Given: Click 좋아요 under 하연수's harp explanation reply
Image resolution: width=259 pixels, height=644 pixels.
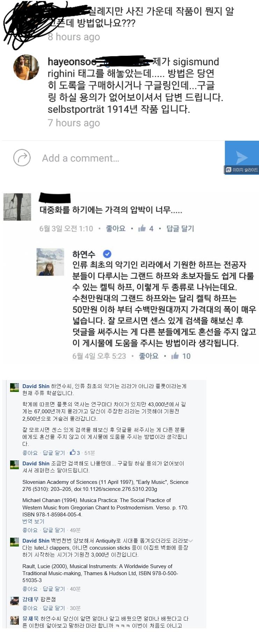Looking at the screenshot, I should point(149,356).
